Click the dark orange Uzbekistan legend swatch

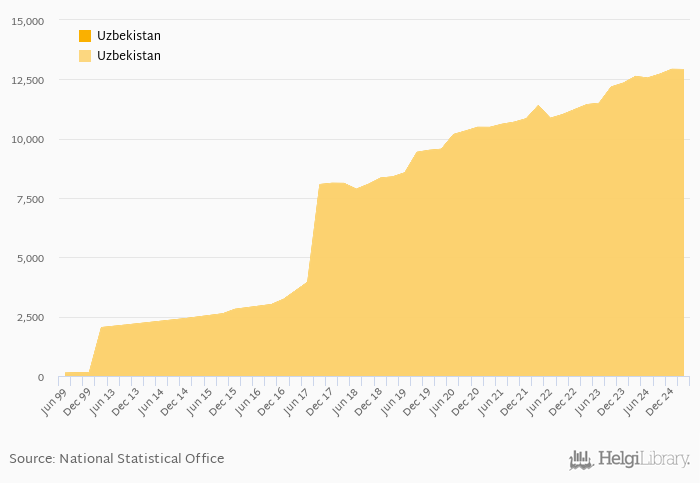[85, 36]
